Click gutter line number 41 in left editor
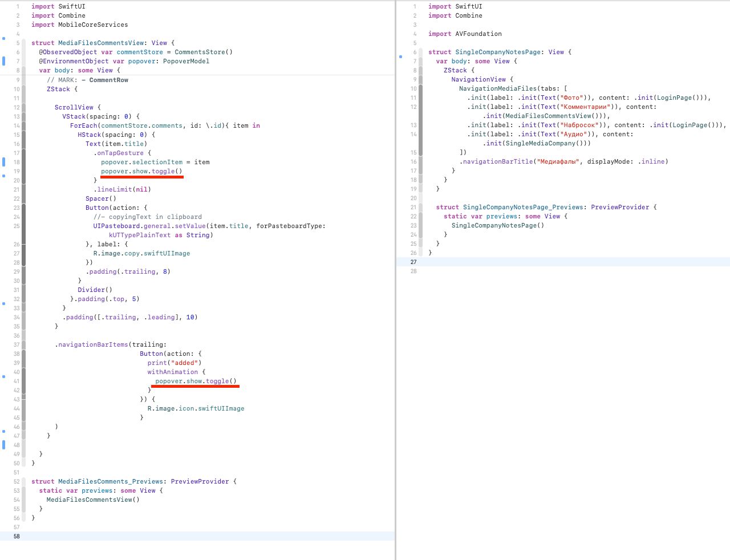Image resolution: width=730 pixels, height=560 pixels. pos(17,381)
